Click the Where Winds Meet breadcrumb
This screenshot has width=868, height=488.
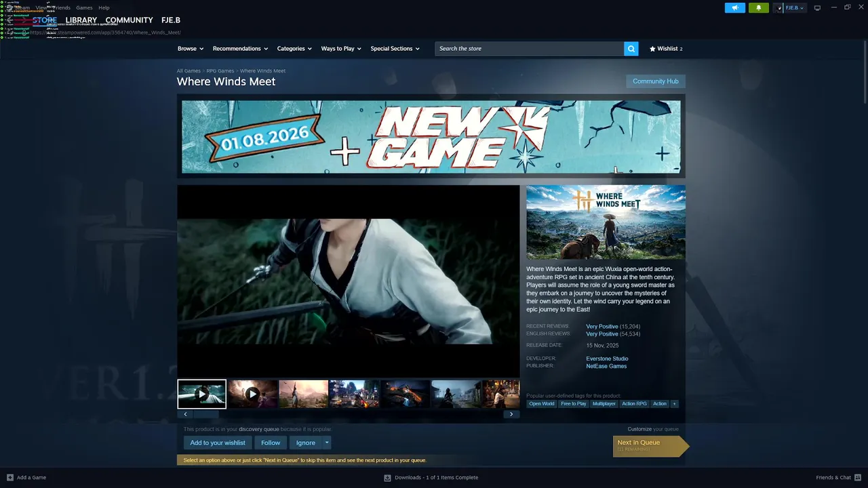coord(262,70)
